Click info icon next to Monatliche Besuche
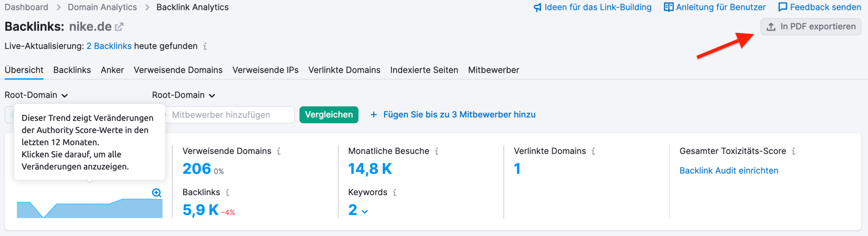This screenshot has width=868, height=236. 437,151
